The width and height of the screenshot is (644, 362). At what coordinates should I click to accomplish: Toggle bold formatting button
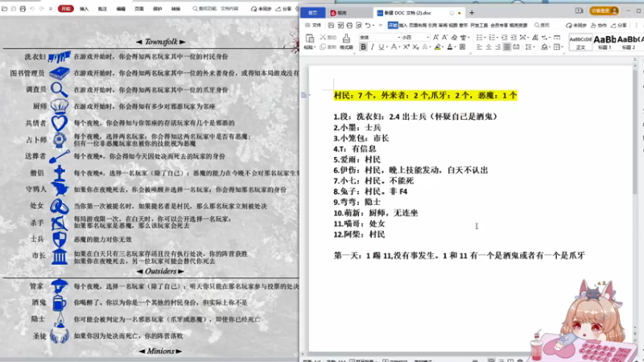363,47
